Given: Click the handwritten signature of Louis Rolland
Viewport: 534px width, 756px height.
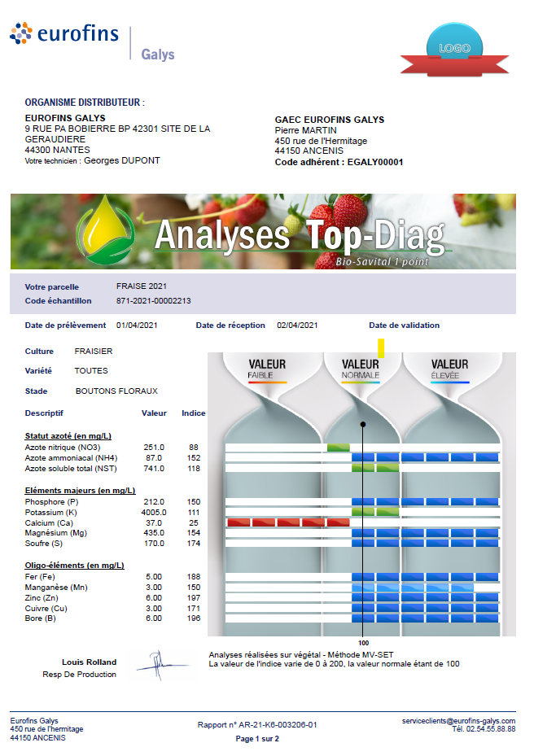Looking at the screenshot, I should tap(162, 666).
